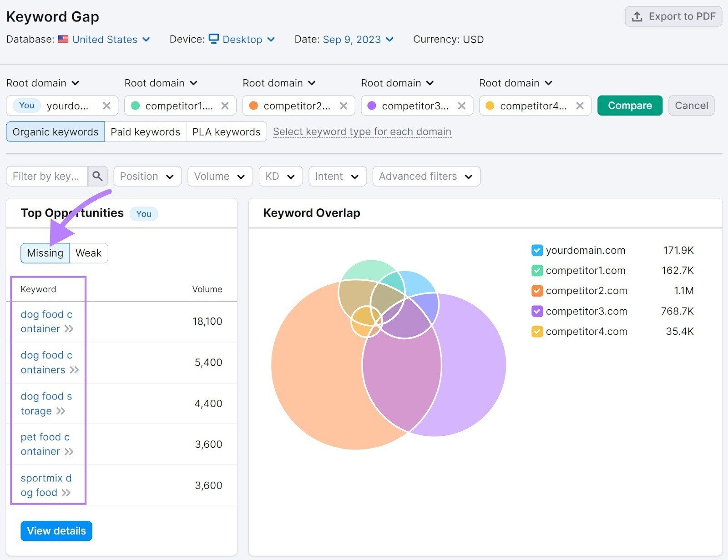Click the search magnifier beside the keyword filter
Screen dimensions: 728x560
point(97,176)
